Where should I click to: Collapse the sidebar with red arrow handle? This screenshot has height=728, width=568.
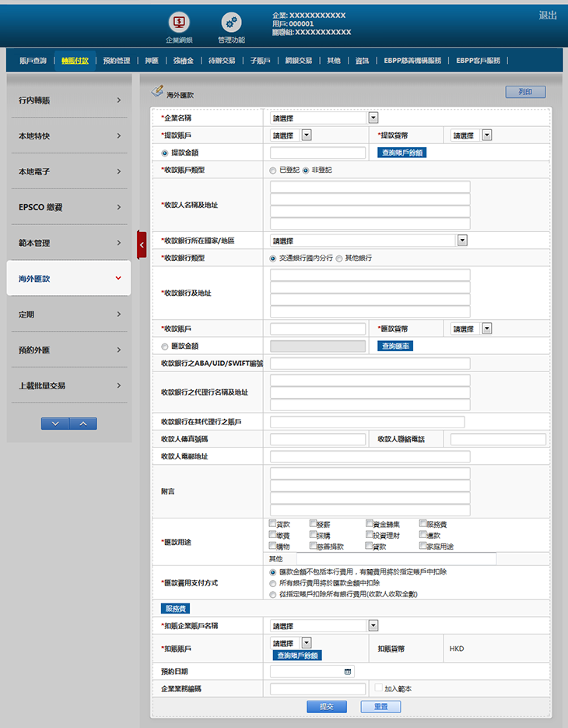click(x=142, y=244)
